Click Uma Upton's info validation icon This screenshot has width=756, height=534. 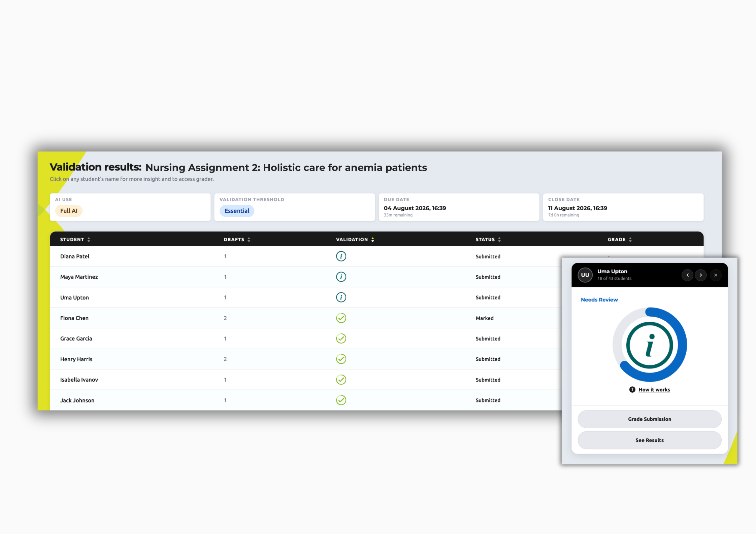coord(341,297)
